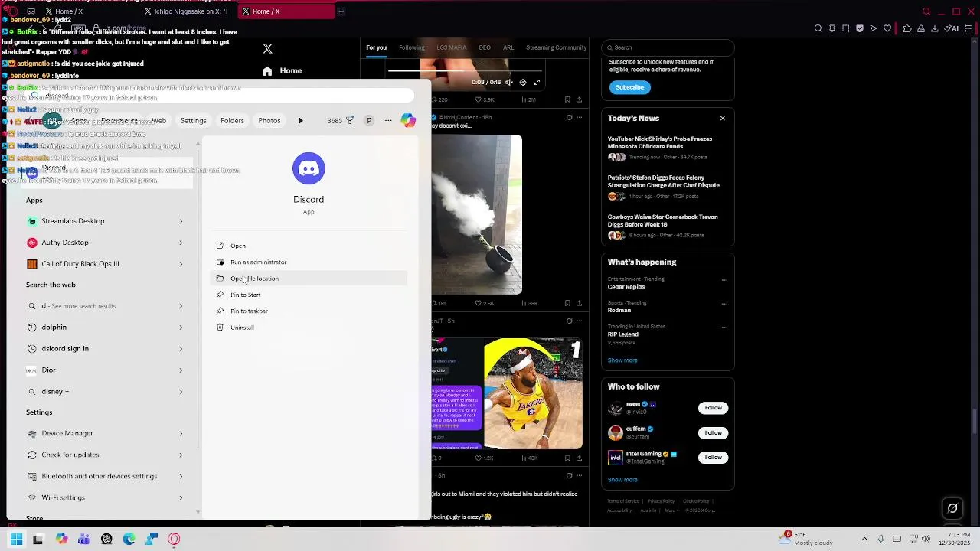Open the Streaming Community tab
Screen dimensions: 980x551
pos(556,47)
